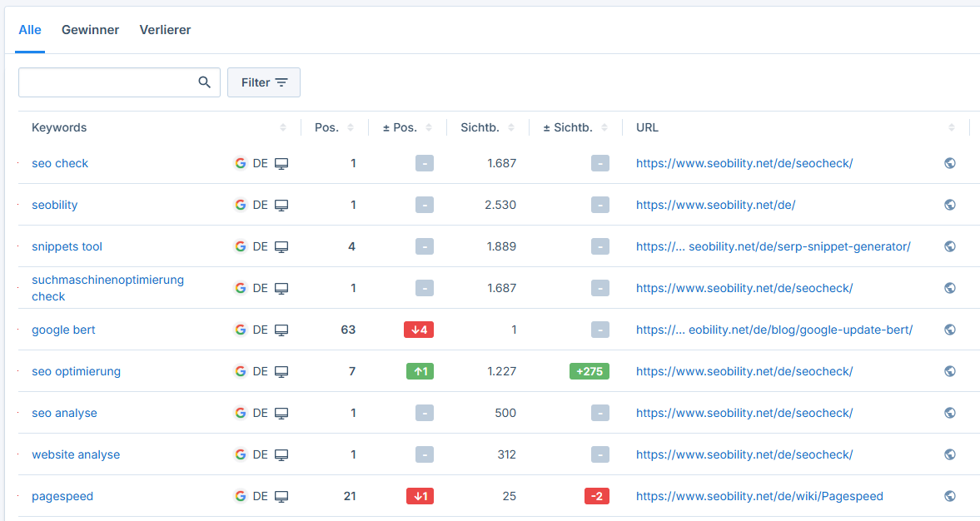This screenshot has width=980, height=521.
Task: Open the Filter options button
Action: pyautogui.click(x=264, y=82)
